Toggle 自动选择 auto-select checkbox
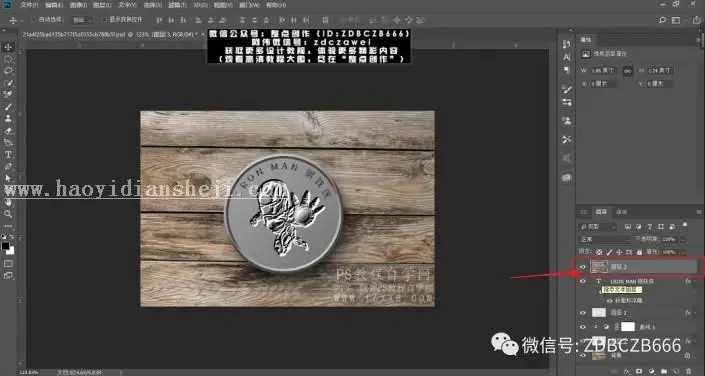705x376 pixels. tap(34, 20)
